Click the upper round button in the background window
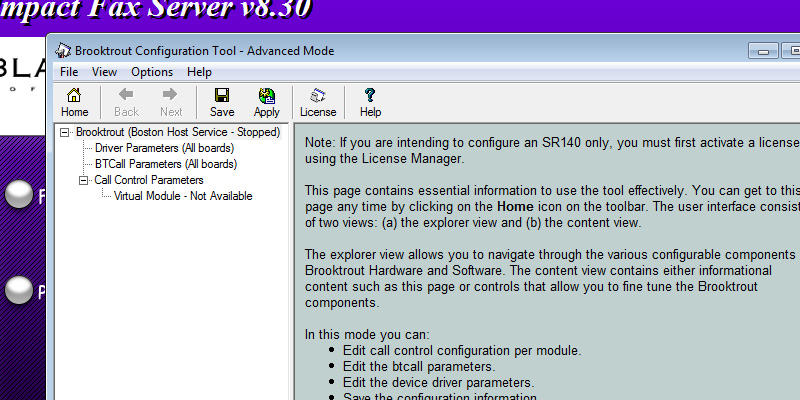Image resolution: width=800 pixels, height=400 pixels. click(x=19, y=195)
